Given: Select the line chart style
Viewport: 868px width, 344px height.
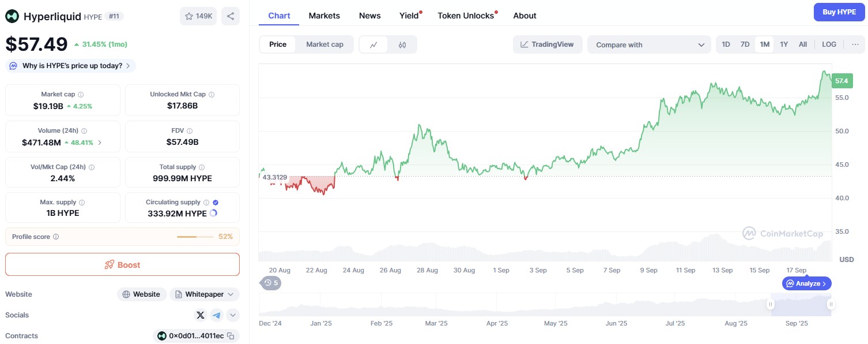Looking at the screenshot, I should tap(374, 44).
